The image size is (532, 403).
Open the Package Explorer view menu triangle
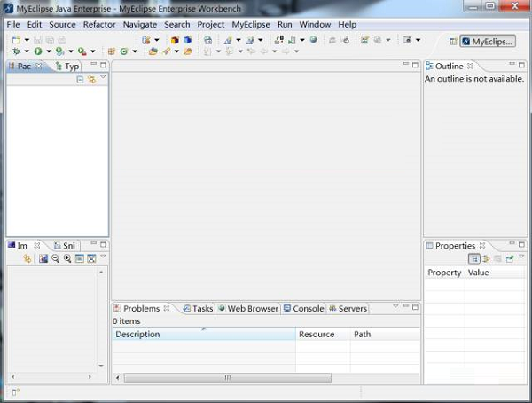click(x=103, y=77)
